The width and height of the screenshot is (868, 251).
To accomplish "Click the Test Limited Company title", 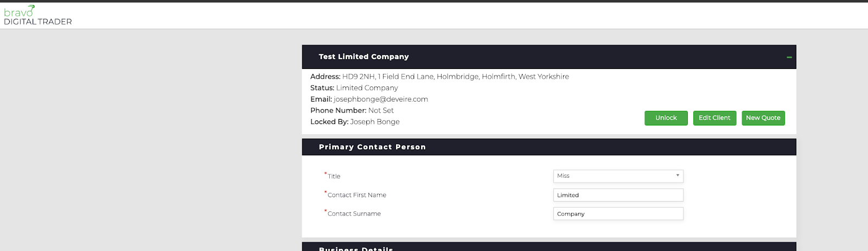I will [363, 57].
